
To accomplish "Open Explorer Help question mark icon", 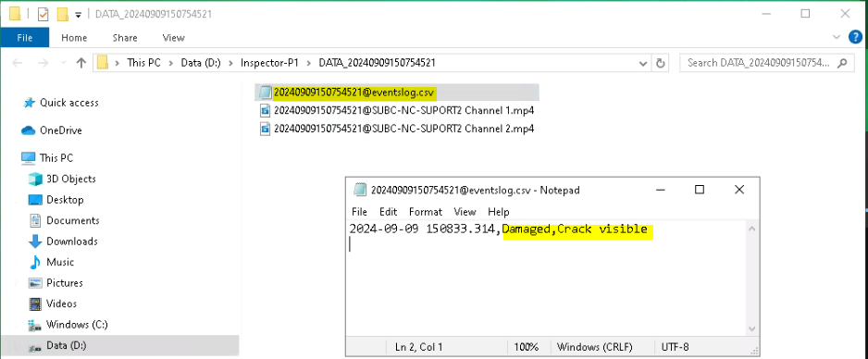I will (855, 38).
